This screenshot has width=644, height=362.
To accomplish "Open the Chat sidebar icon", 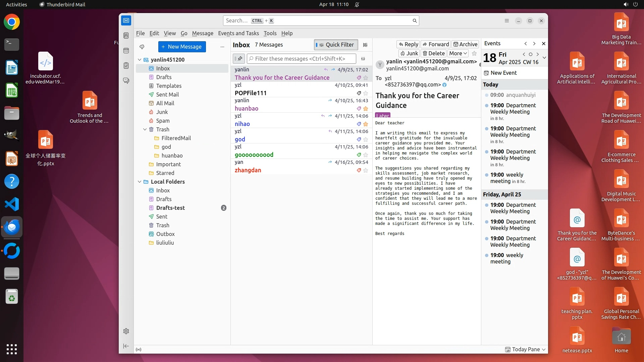I will pyautogui.click(x=126, y=81).
